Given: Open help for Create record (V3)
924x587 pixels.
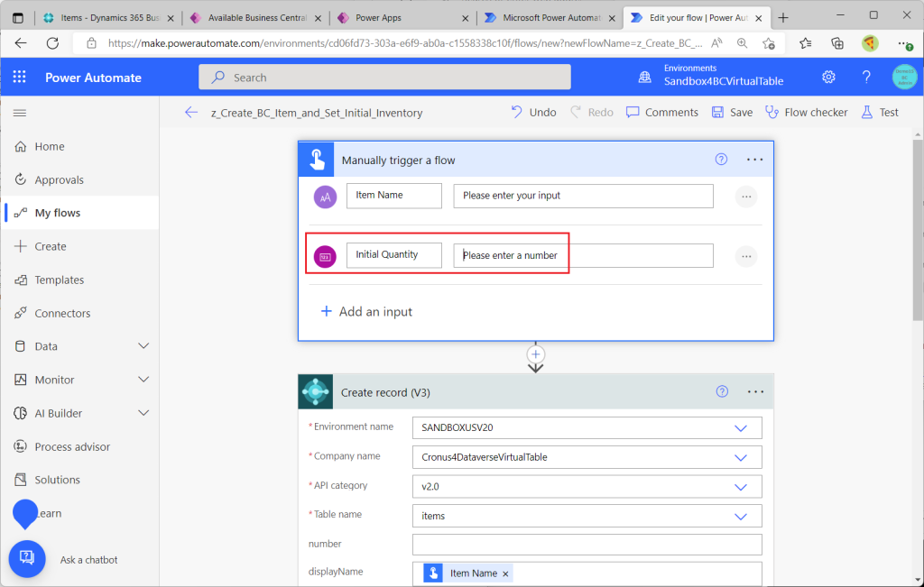Looking at the screenshot, I should pyautogui.click(x=722, y=391).
